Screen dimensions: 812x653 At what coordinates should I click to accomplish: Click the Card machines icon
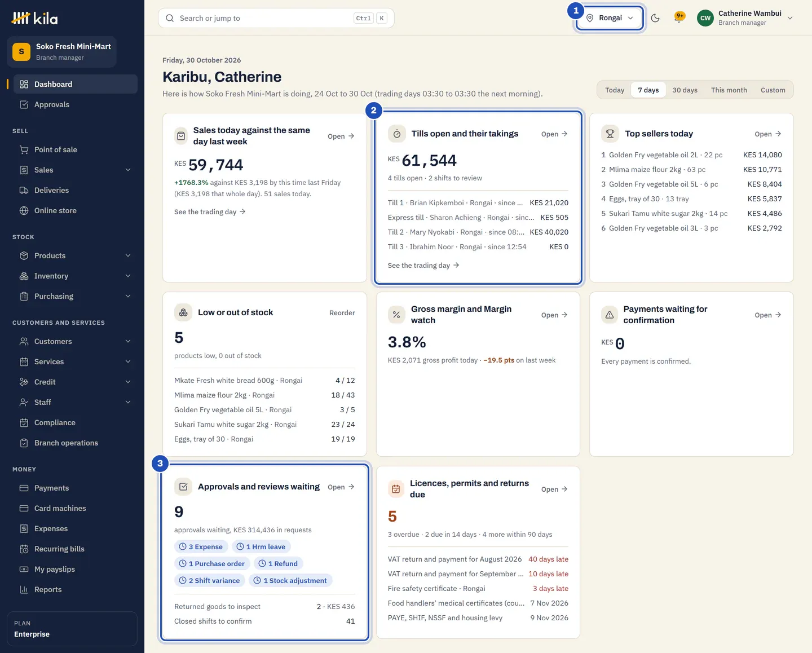coord(24,508)
